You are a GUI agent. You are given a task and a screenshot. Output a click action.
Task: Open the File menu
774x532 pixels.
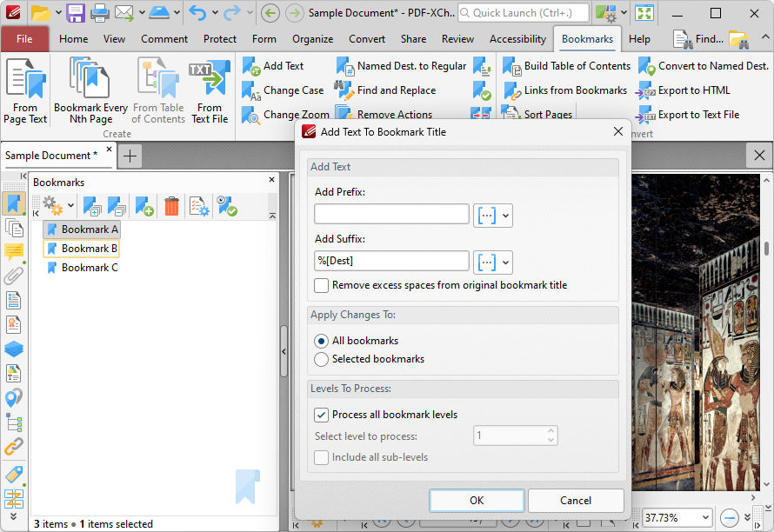coord(24,39)
